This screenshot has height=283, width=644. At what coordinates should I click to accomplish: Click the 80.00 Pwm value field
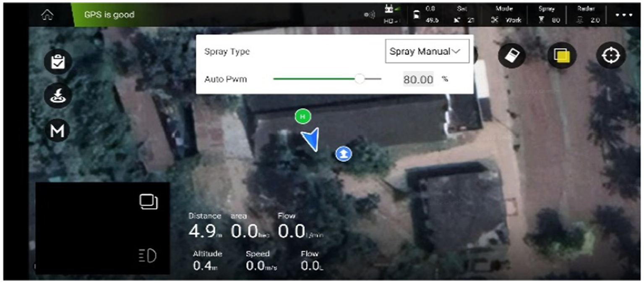coord(418,79)
